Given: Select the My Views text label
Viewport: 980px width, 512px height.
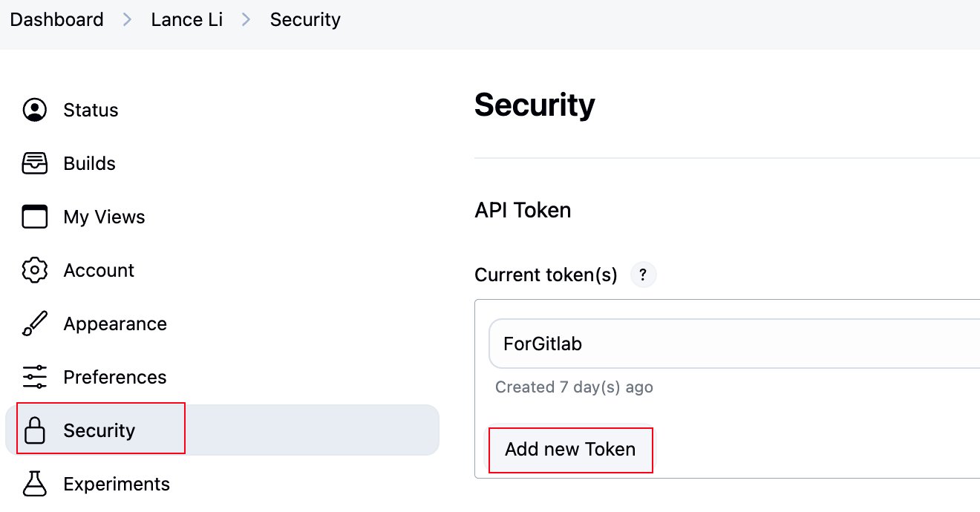Looking at the screenshot, I should tap(104, 217).
